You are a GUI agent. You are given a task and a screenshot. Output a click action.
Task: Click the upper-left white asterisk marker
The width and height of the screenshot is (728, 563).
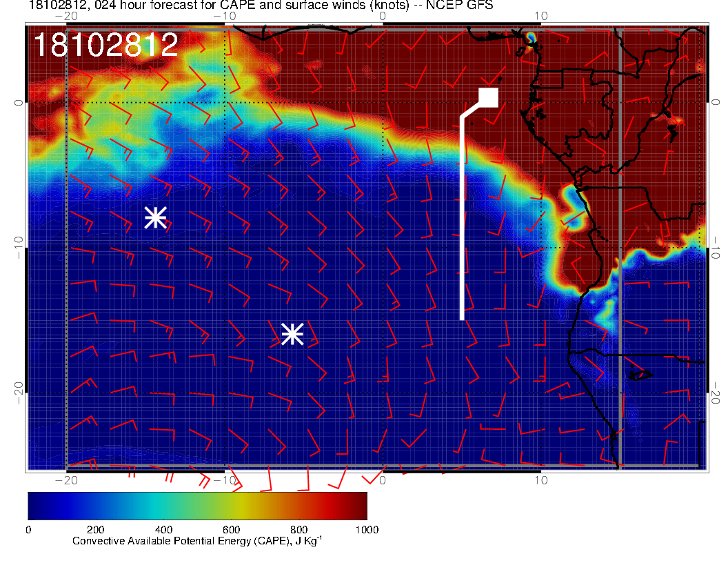click(156, 217)
